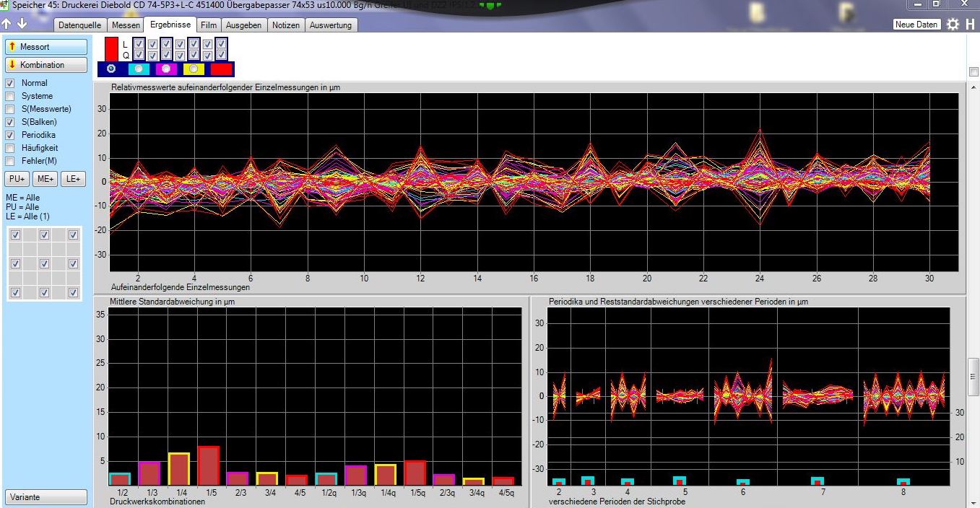Select the magenta color radio button
This screenshot has width=980, height=508.
coord(166,69)
